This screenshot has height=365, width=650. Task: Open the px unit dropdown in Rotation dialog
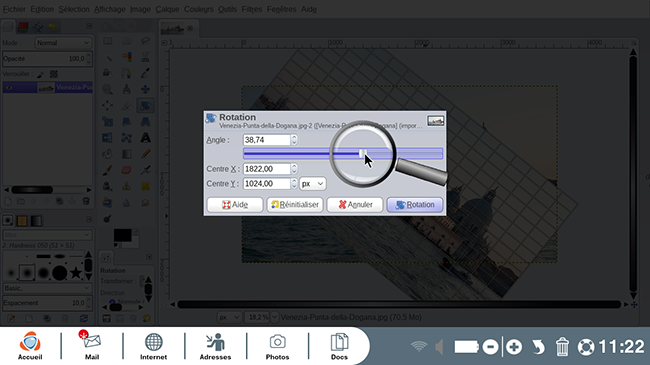[313, 184]
